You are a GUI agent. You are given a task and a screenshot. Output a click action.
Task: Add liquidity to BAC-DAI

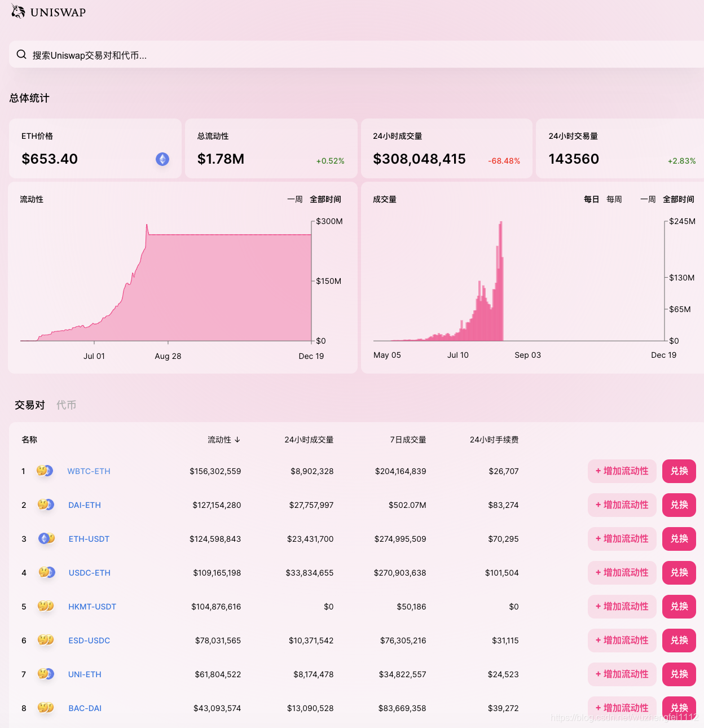tap(622, 708)
